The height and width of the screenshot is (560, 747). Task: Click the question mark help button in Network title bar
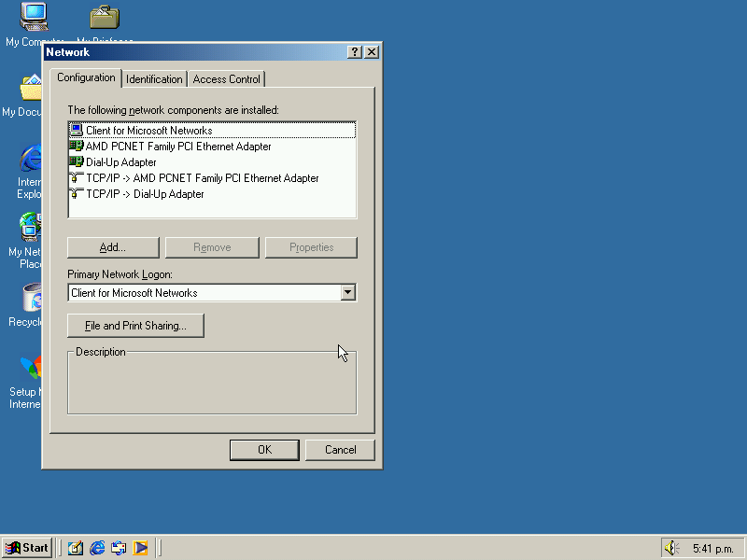click(x=355, y=52)
